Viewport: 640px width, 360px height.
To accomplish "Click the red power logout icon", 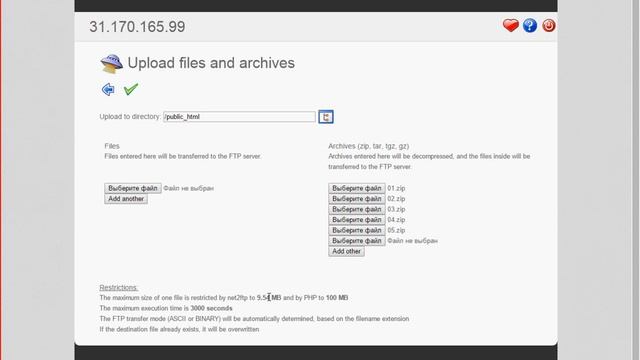I will tap(549, 26).
